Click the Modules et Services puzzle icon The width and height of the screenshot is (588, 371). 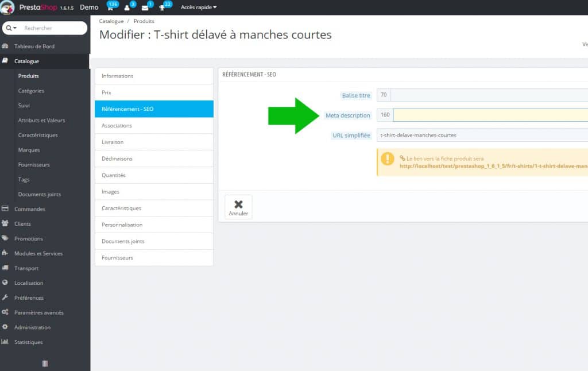(5, 253)
